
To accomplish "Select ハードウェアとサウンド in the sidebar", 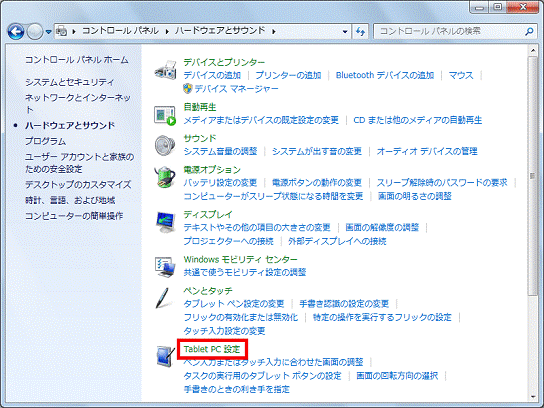I will [x=70, y=125].
